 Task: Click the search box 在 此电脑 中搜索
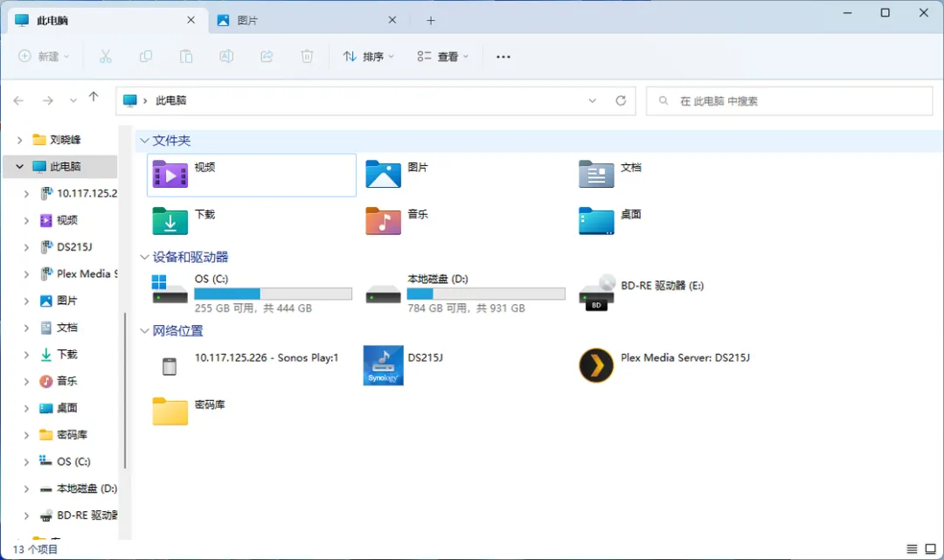tap(789, 101)
